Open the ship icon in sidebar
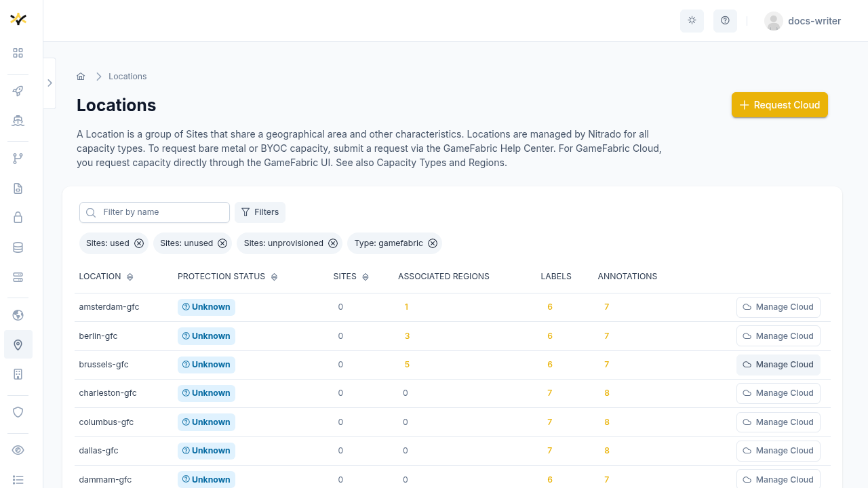 click(x=18, y=121)
